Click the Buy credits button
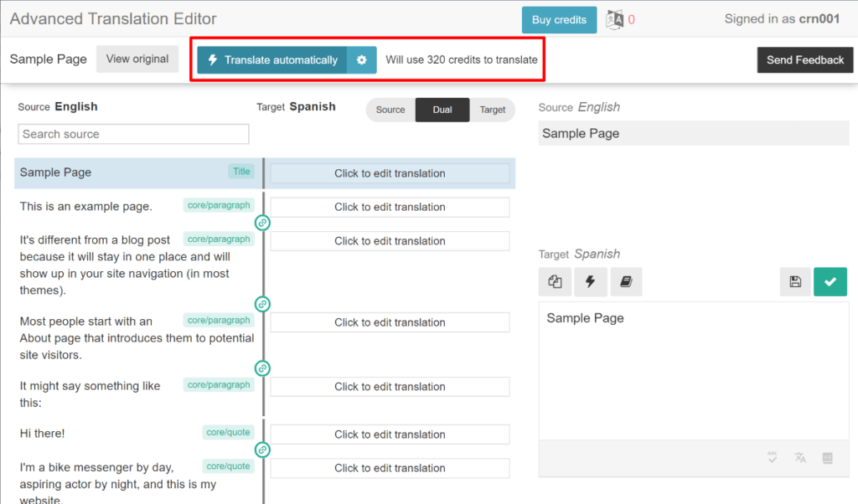The width and height of the screenshot is (858, 504). point(559,18)
